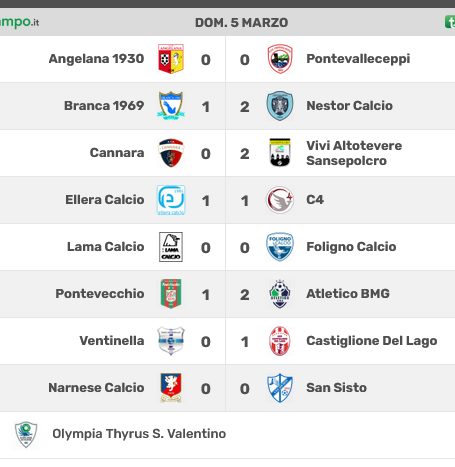The height and width of the screenshot is (467, 455).
Task: Click the San Sisto shield logo
Action: point(280,388)
